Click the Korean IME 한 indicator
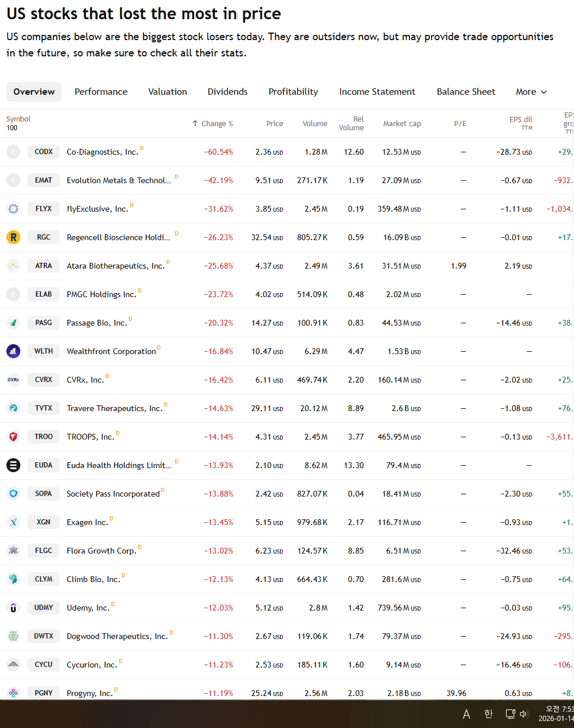 pyautogui.click(x=489, y=714)
